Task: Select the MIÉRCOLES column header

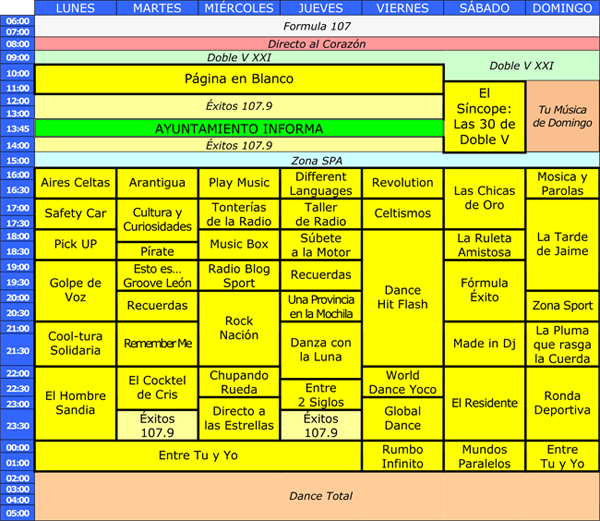Action: (x=239, y=8)
